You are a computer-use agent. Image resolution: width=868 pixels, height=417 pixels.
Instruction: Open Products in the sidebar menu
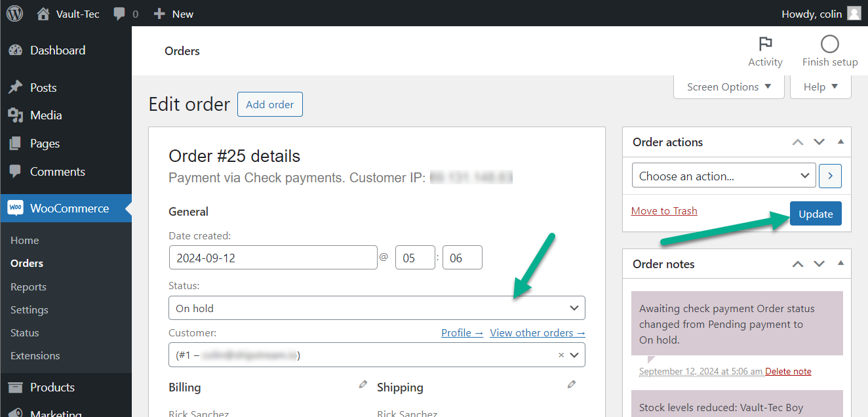coord(52,387)
